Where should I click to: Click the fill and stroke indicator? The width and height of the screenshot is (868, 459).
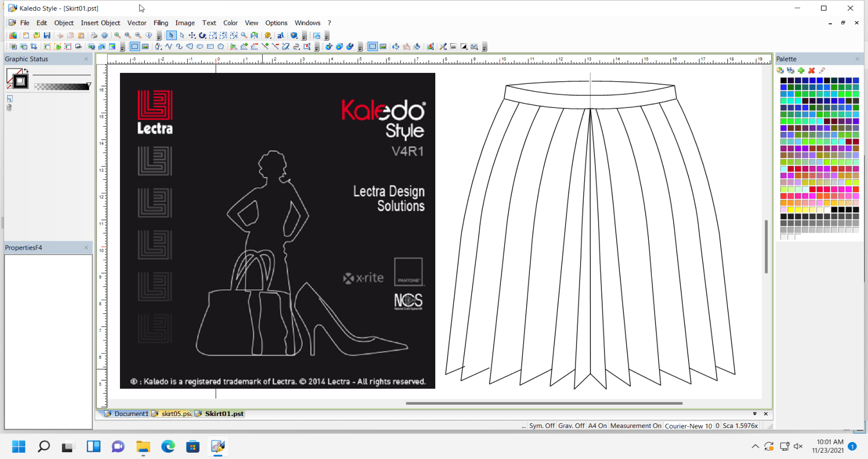[x=17, y=79]
